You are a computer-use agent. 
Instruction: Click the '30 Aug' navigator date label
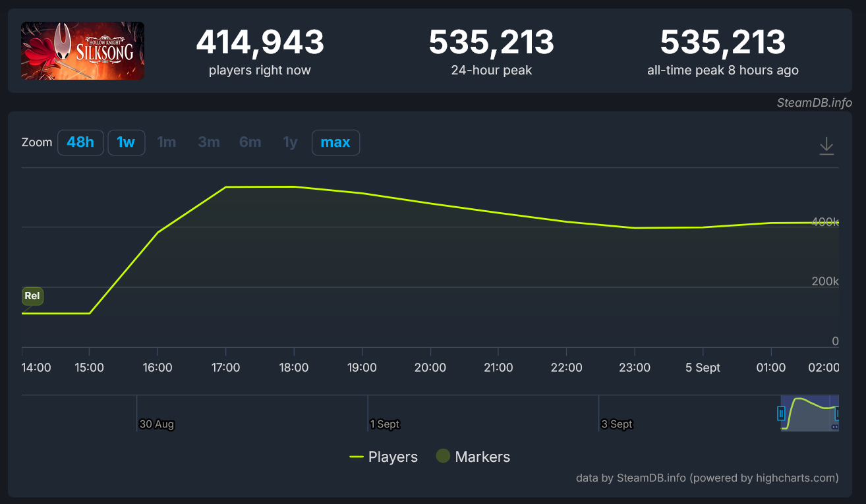157,424
